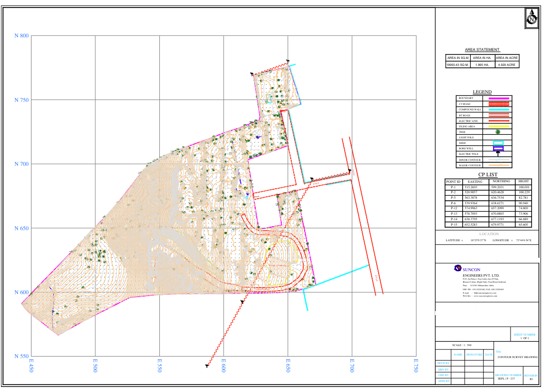Select the Electric Pole symbol in the legend
The width and height of the screenshot is (545, 392).
tap(498, 154)
